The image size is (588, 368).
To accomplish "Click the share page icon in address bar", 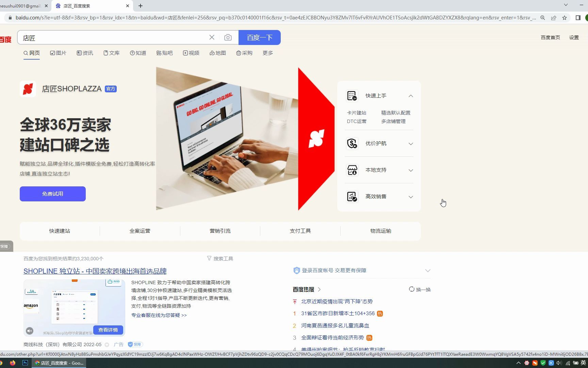I will pyautogui.click(x=554, y=18).
